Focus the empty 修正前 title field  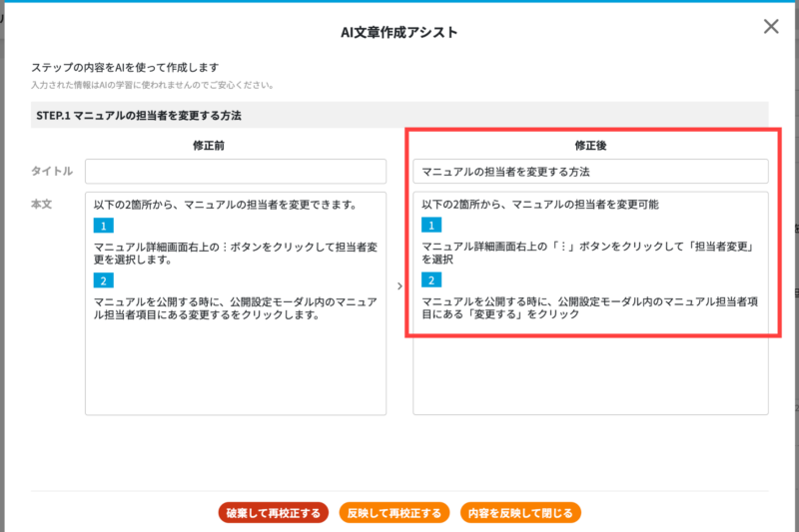pos(236,172)
